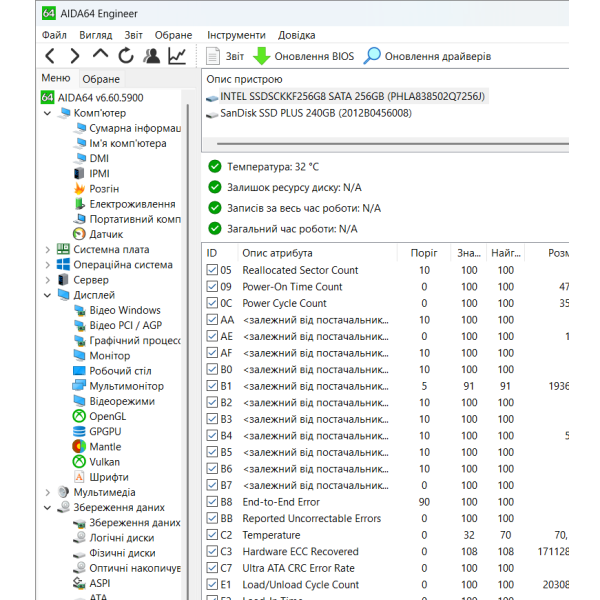Go back with the left arrow icon

(x=50, y=56)
